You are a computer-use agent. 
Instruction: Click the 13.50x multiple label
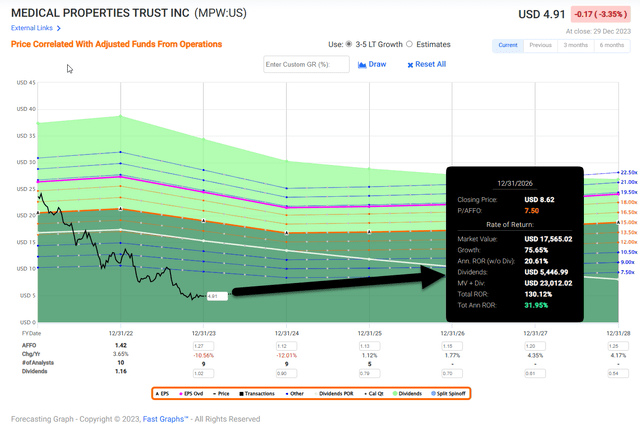coord(629,232)
